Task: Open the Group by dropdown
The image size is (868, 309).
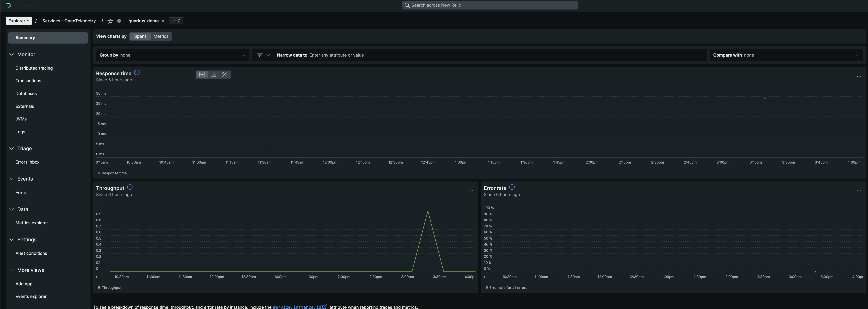Action: (173, 55)
